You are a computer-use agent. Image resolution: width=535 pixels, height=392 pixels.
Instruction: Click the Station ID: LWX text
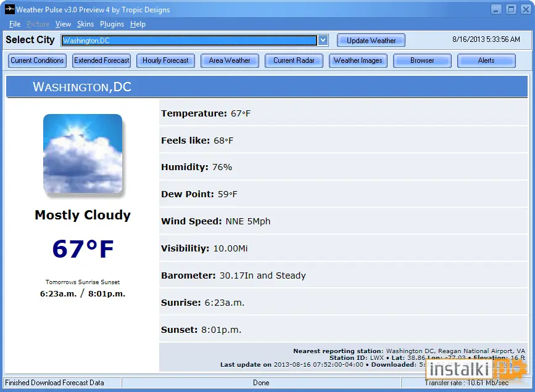click(357, 358)
